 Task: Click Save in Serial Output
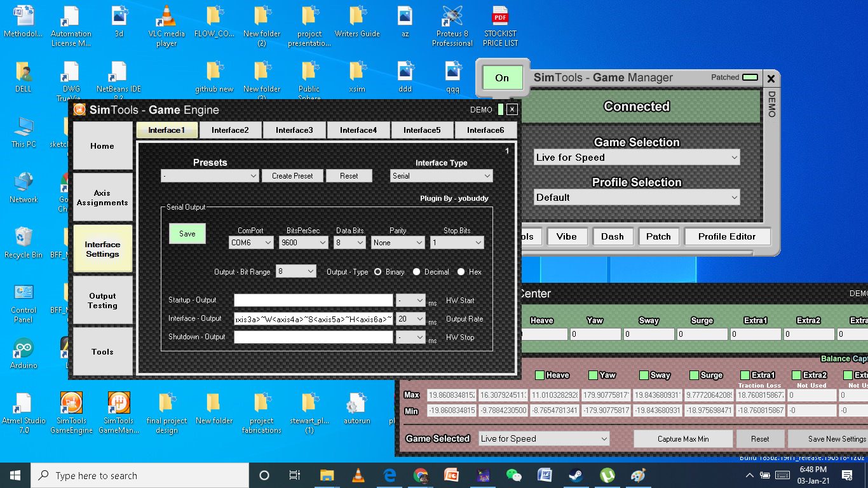click(187, 234)
